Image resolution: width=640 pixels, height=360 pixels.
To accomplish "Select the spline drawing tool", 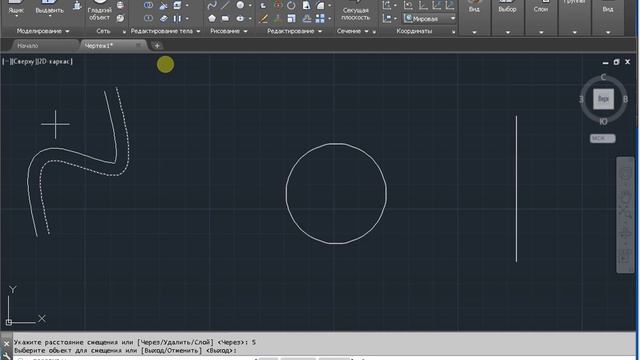I will [x=212, y=5].
